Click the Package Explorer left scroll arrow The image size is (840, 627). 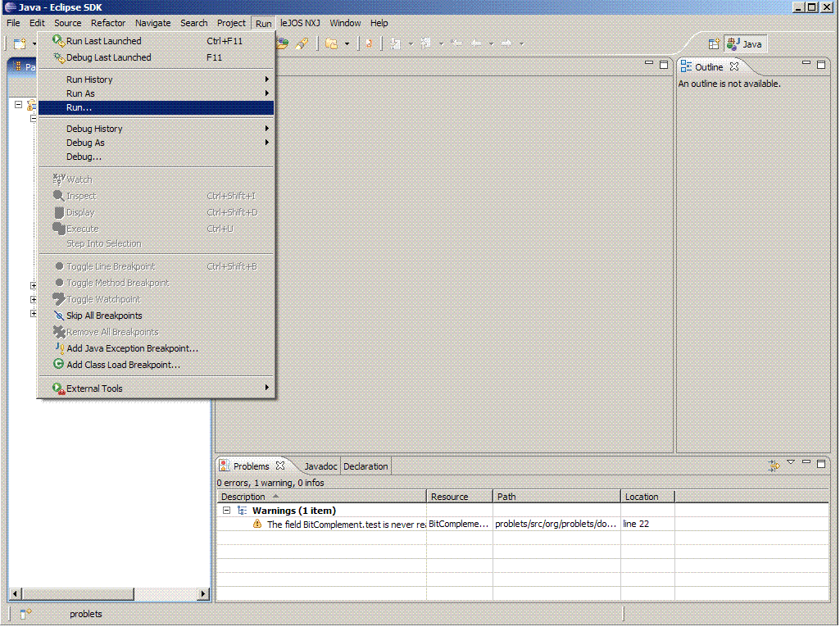click(x=15, y=593)
